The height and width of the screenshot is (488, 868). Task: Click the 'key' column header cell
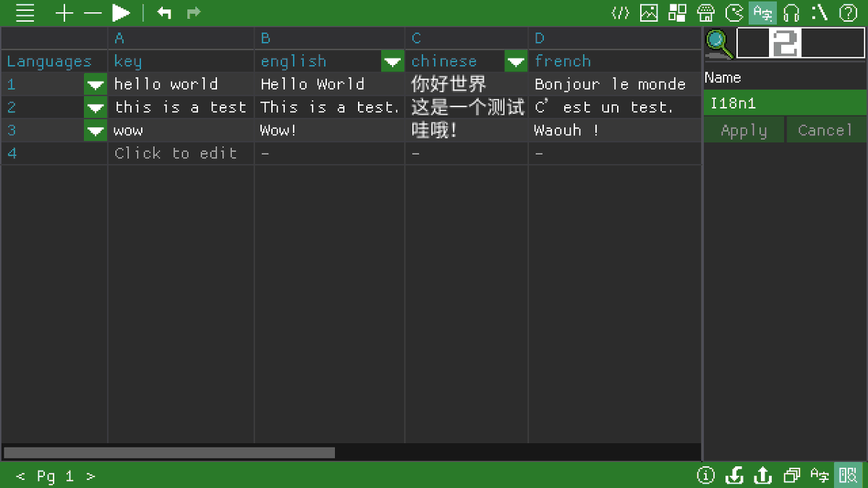[x=181, y=61]
